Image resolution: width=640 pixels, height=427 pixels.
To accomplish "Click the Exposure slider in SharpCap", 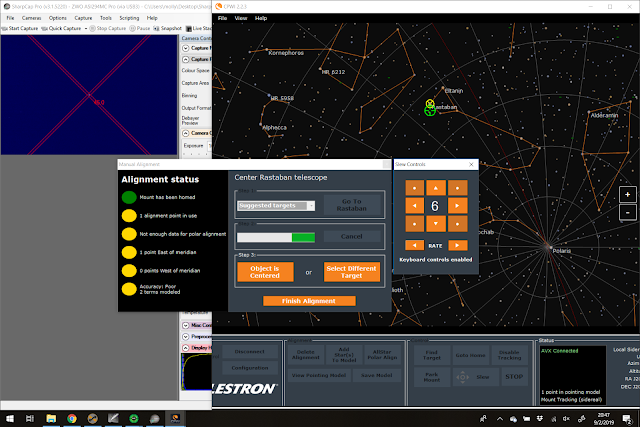I will pos(196,154).
